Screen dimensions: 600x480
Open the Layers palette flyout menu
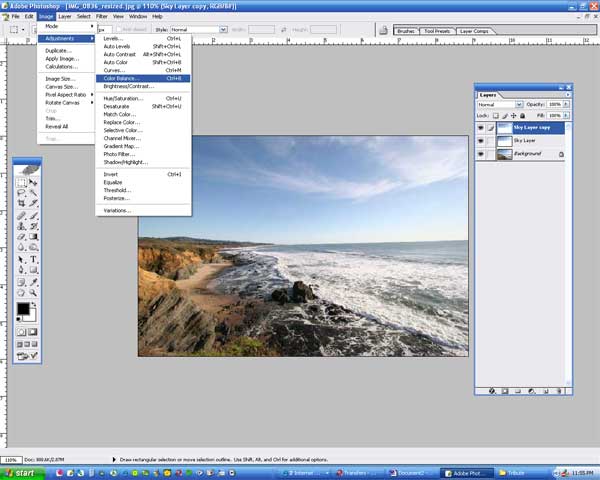coord(568,95)
